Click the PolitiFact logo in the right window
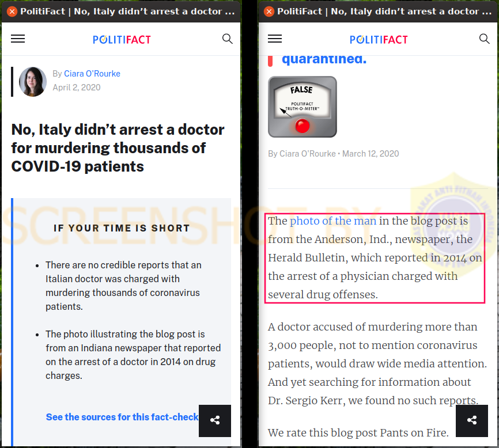 pos(379,39)
